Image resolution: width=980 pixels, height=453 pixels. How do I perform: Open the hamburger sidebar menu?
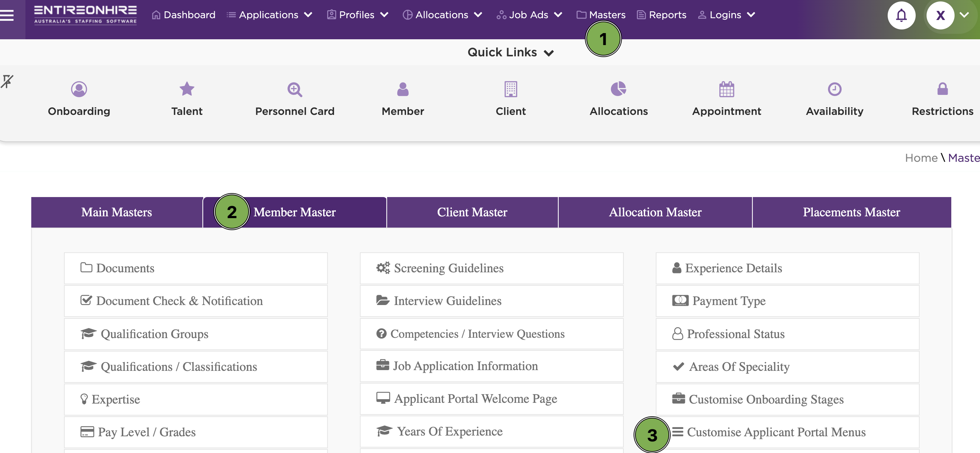coord(7,15)
